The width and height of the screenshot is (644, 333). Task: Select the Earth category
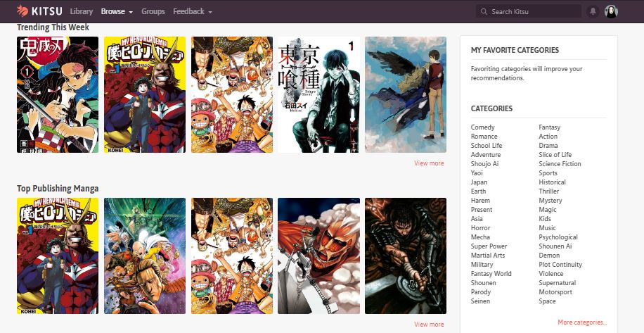[478, 191]
